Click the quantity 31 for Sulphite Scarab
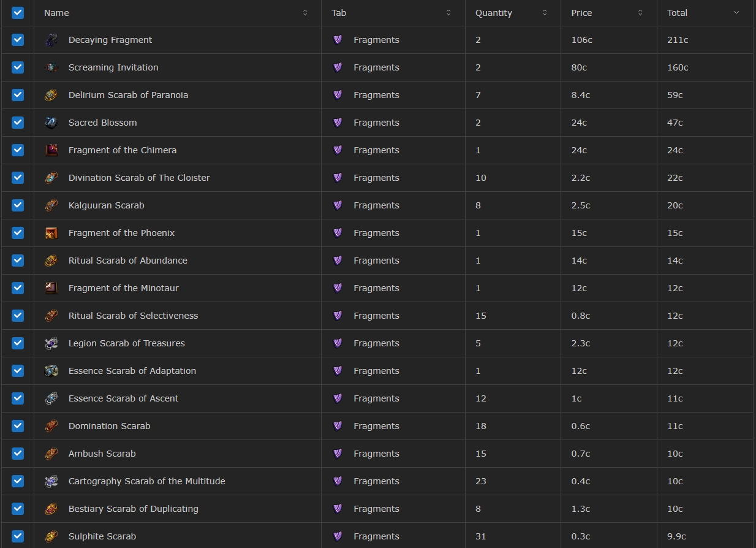Viewport: 756px width, 548px height. (480, 536)
